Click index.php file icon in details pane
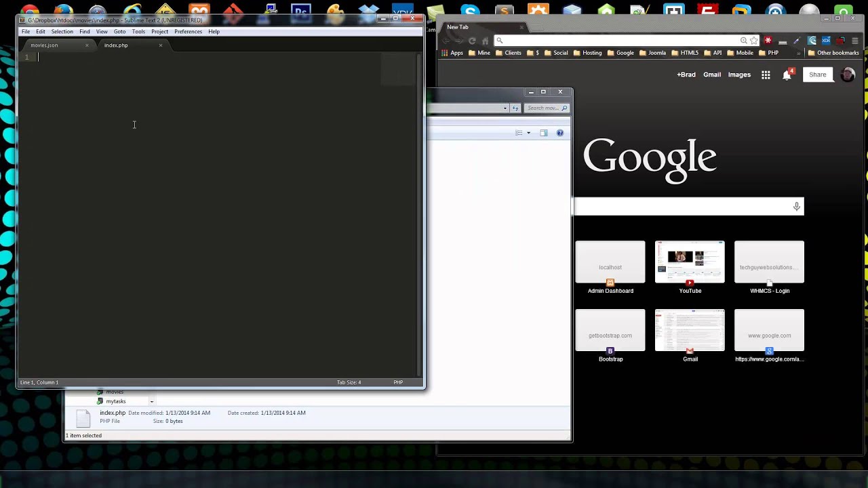Image resolution: width=868 pixels, height=488 pixels. pos(83,419)
